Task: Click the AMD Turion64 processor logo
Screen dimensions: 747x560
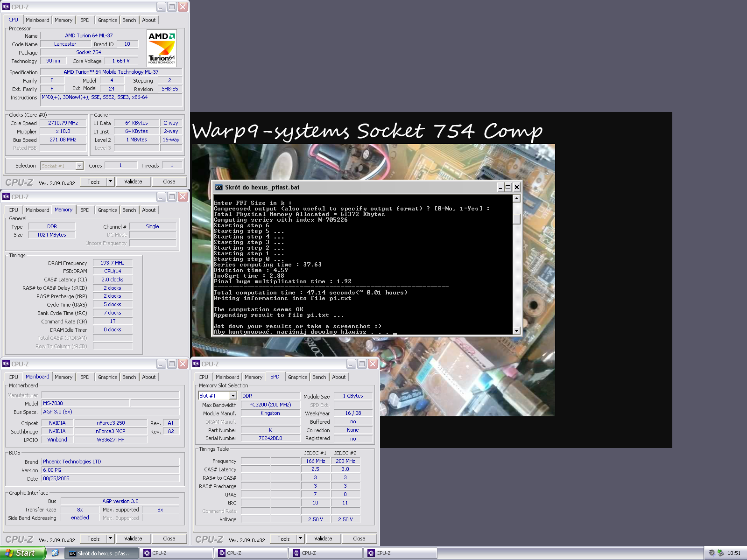Action: (162, 48)
